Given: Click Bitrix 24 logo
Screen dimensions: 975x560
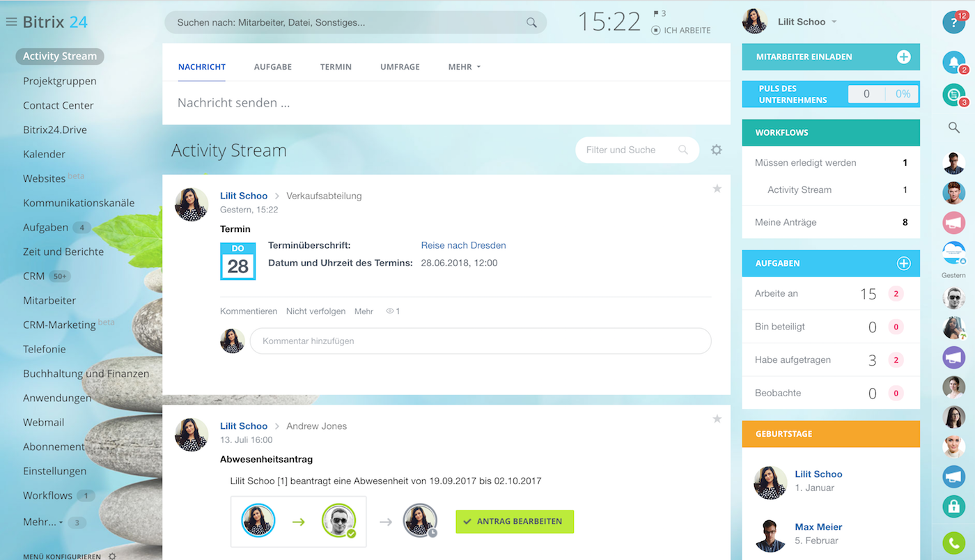Looking at the screenshot, I should (x=55, y=22).
